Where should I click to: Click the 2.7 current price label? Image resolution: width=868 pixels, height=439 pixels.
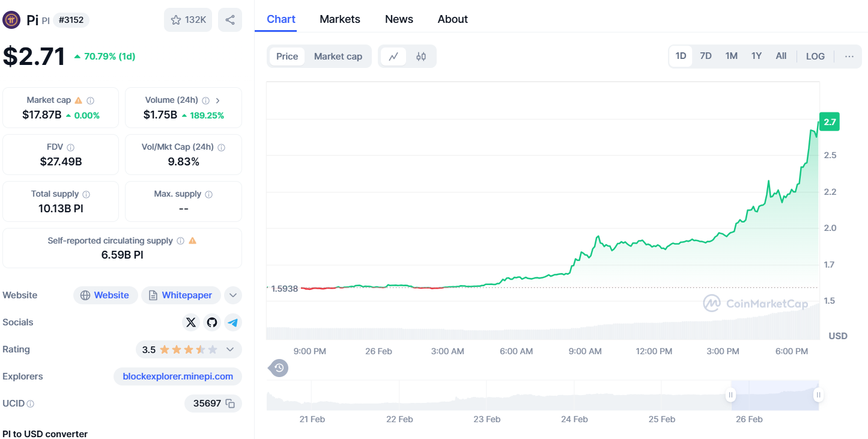pyautogui.click(x=830, y=121)
